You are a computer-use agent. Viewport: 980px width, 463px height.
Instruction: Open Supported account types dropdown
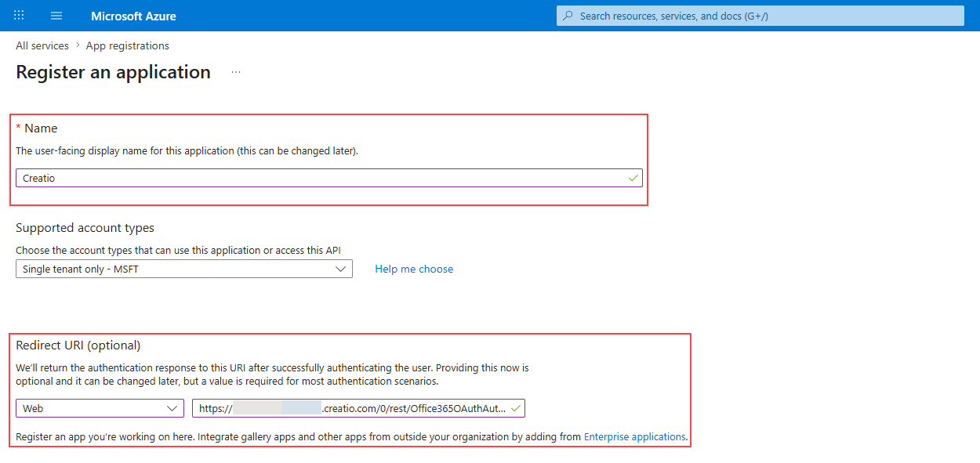184,269
